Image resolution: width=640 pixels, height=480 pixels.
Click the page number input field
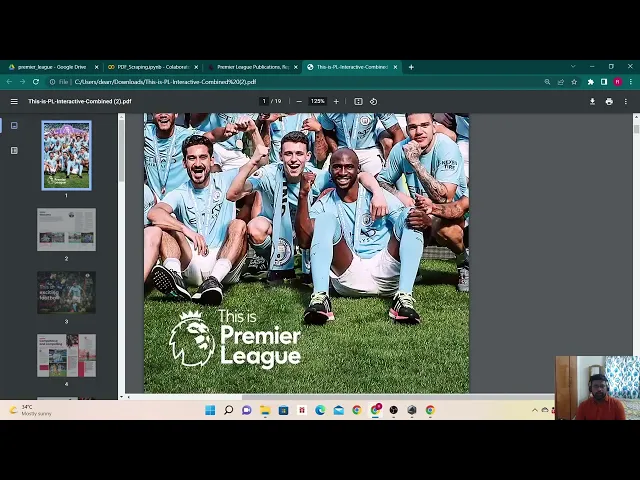pos(264,101)
